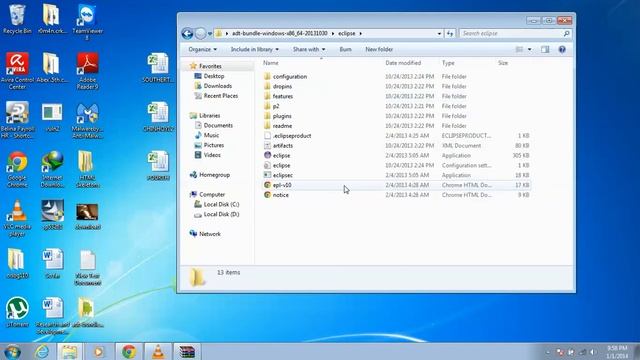This screenshot has width=640, height=360.
Task: Open recent pages dropdown beside Forward
Action: 210,33
